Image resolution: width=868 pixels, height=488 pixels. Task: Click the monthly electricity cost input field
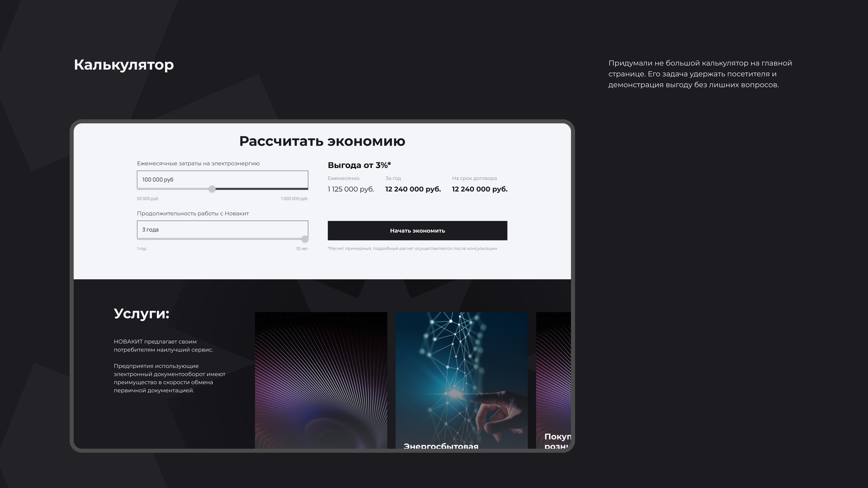click(222, 180)
